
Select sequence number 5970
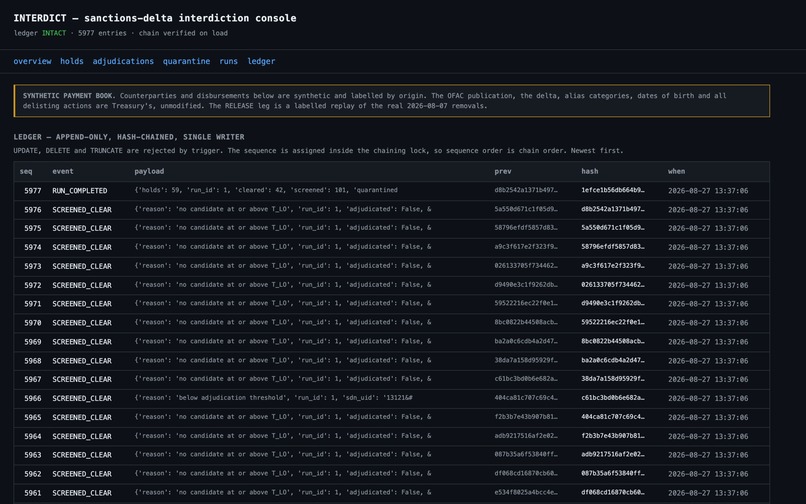32,323
